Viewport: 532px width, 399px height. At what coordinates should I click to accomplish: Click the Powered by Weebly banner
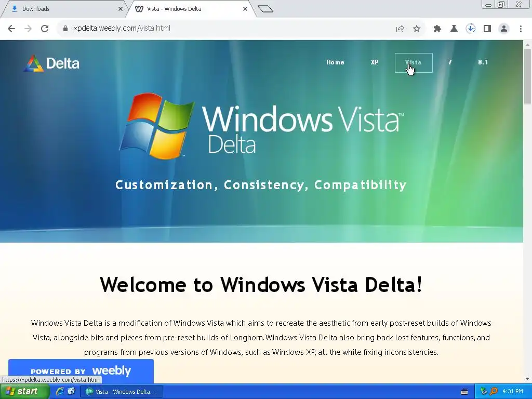point(81,371)
